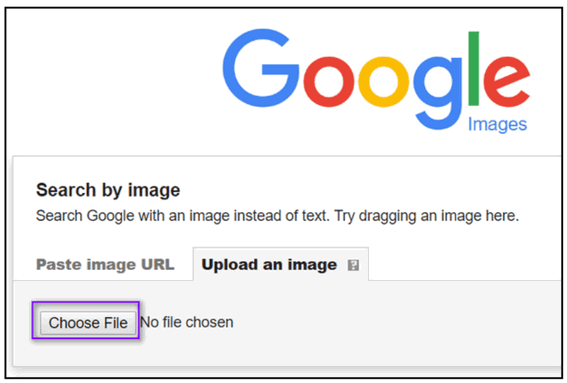Screen dimensions: 567x383
Task: Click the blue lowercase g in logo
Action: click(438, 93)
